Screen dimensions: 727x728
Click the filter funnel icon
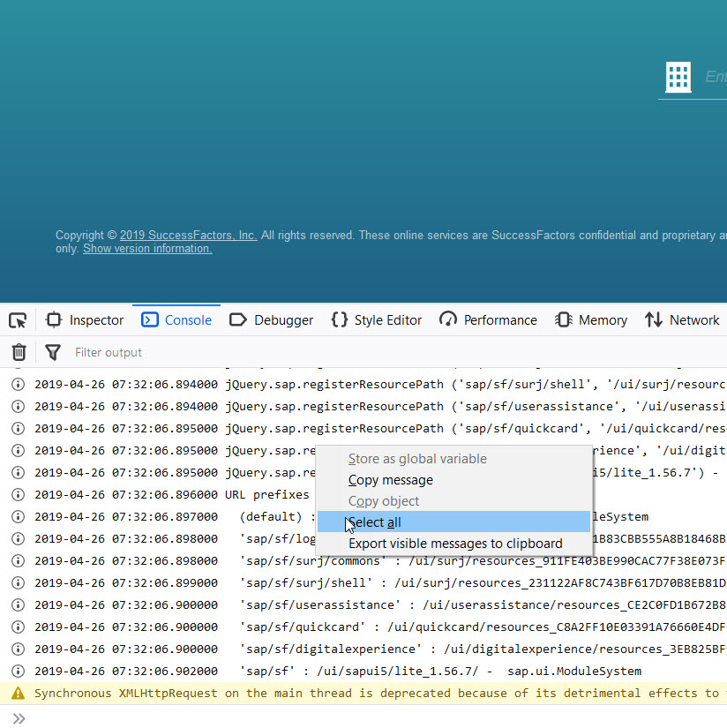click(x=53, y=352)
